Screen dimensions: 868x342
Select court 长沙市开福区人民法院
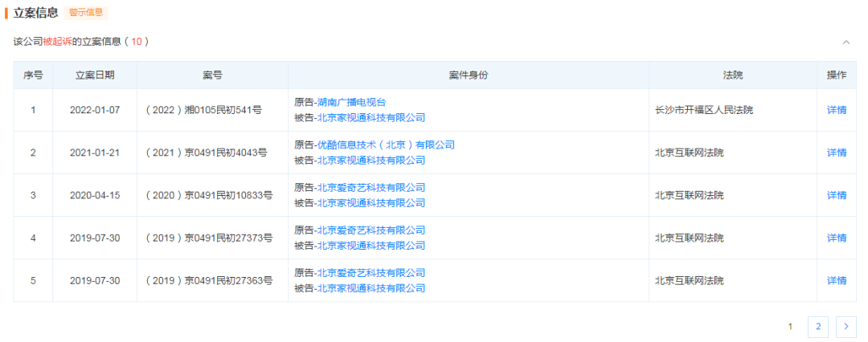pyautogui.click(x=704, y=110)
